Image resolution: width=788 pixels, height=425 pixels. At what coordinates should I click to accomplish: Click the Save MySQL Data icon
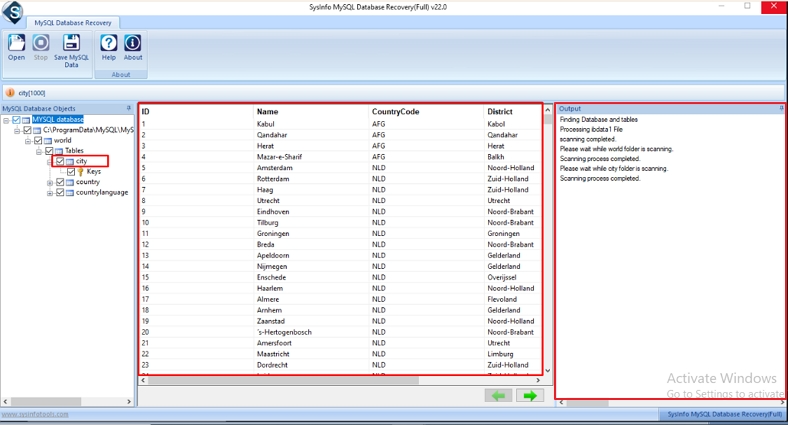(71, 46)
